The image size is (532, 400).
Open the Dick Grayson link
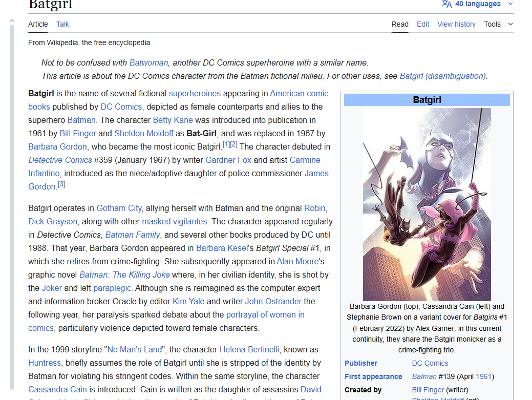53,222
